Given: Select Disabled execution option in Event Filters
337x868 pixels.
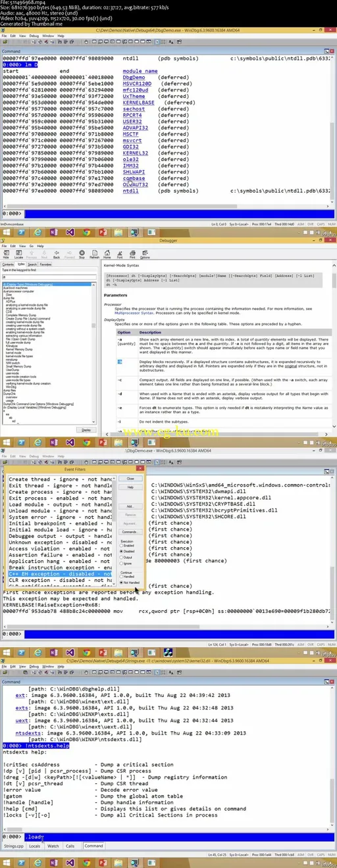Looking at the screenshot, I should (x=126, y=552).
